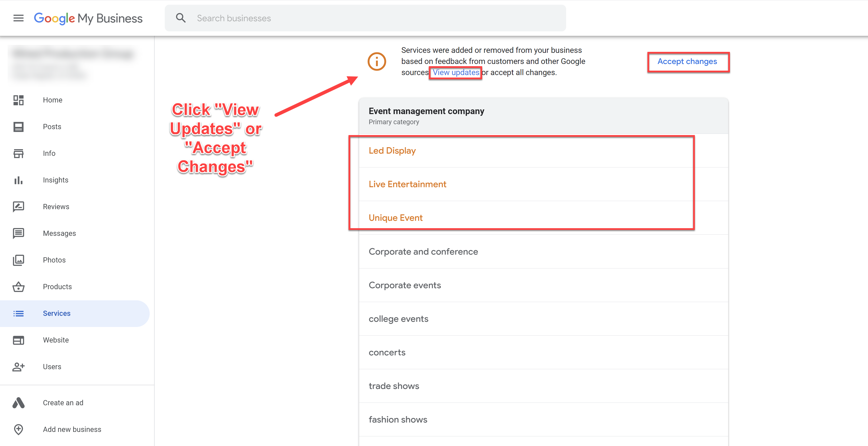868x446 pixels.
Task: Type in the Search businesses field
Action: 371,18
